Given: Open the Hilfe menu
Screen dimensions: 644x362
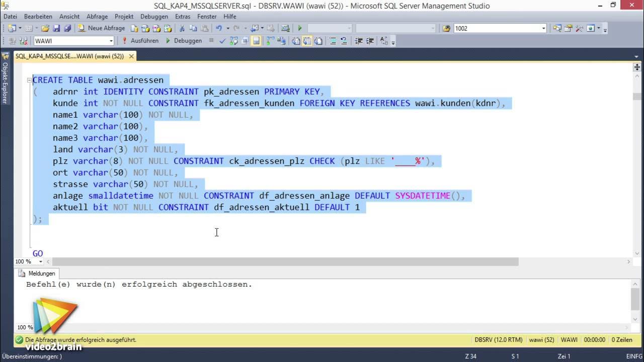Looking at the screenshot, I should coord(230,17).
